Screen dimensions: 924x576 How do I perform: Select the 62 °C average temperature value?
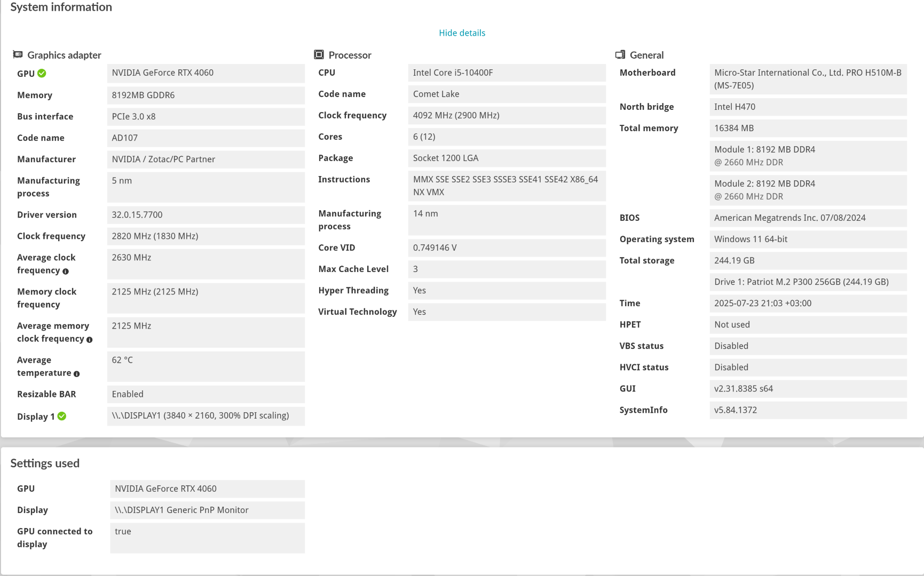tap(206, 366)
